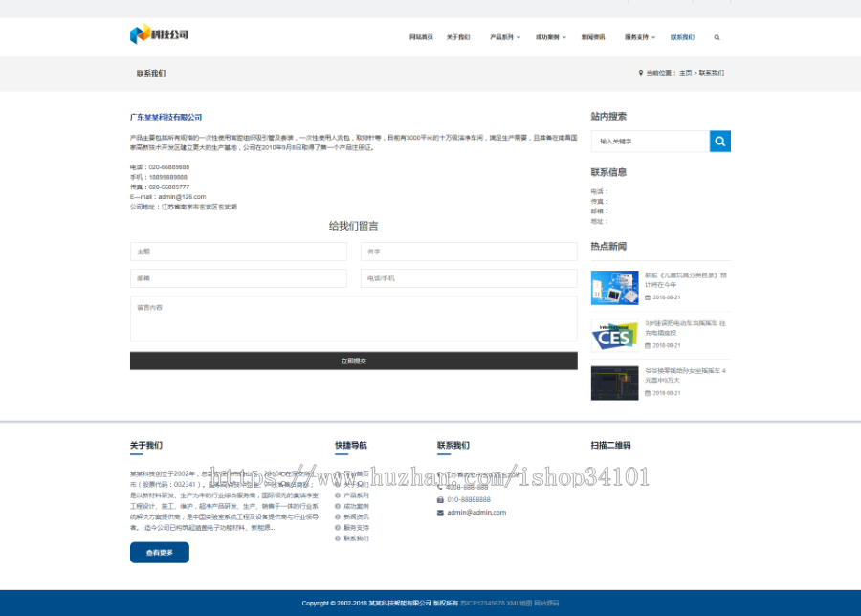Open the search icon in the top navigation
Viewport: 861px width, 616px height.
click(x=717, y=37)
